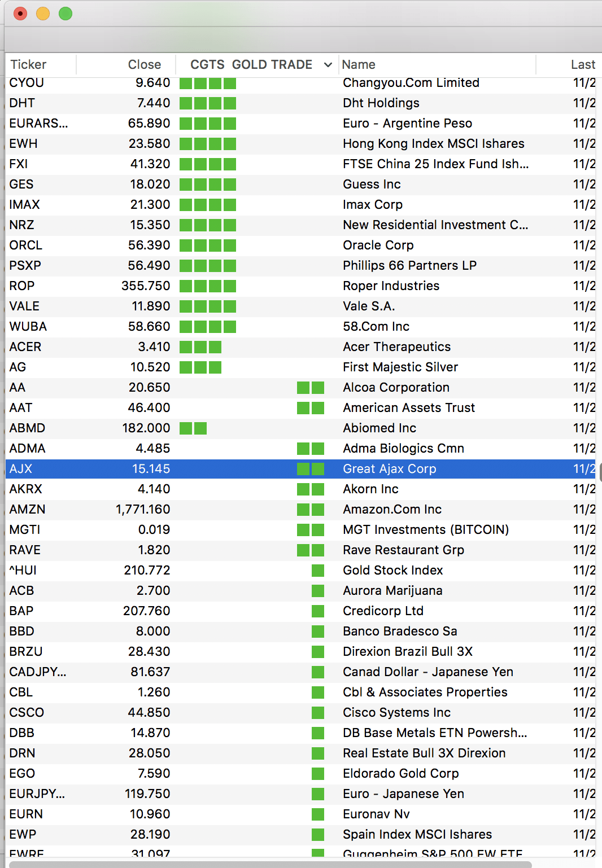The image size is (602, 868).
Task: Click the Credicorp Ltd name cell
Action: click(383, 611)
